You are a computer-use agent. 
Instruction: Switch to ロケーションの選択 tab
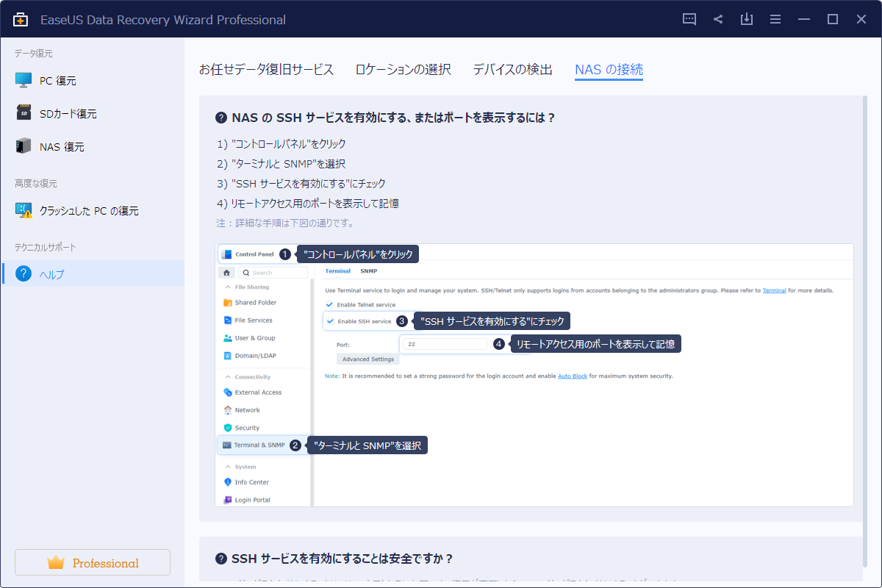[403, 70]
